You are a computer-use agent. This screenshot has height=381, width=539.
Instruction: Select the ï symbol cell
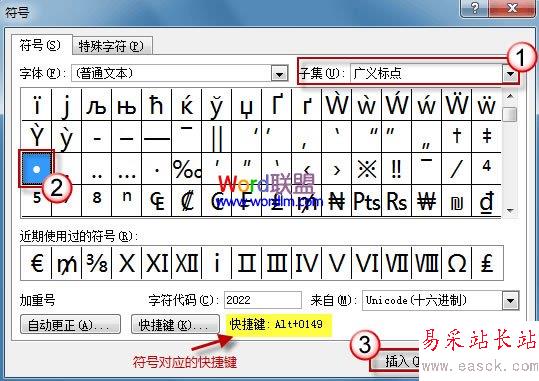[36, 105]
